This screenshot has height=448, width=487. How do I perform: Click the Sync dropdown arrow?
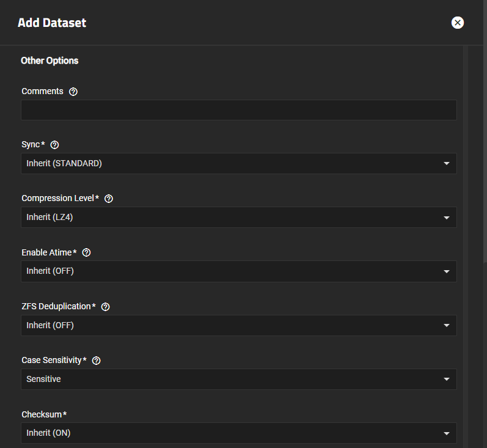pyautogui.click(x=447, y=164)
